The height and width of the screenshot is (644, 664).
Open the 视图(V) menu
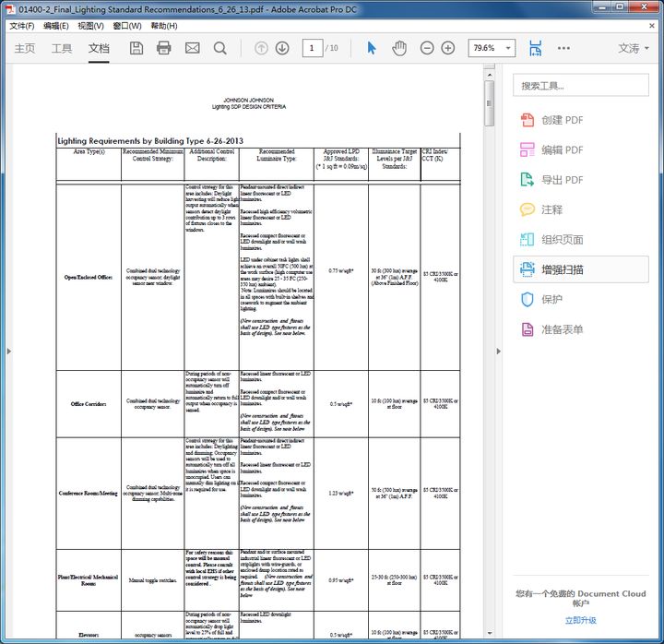(90, 26)
